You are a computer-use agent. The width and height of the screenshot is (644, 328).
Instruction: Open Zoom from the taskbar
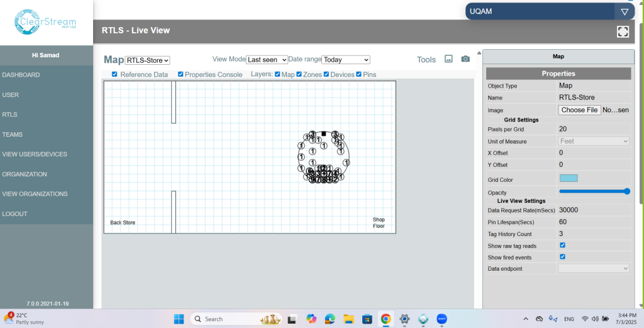tap(441, 319)
